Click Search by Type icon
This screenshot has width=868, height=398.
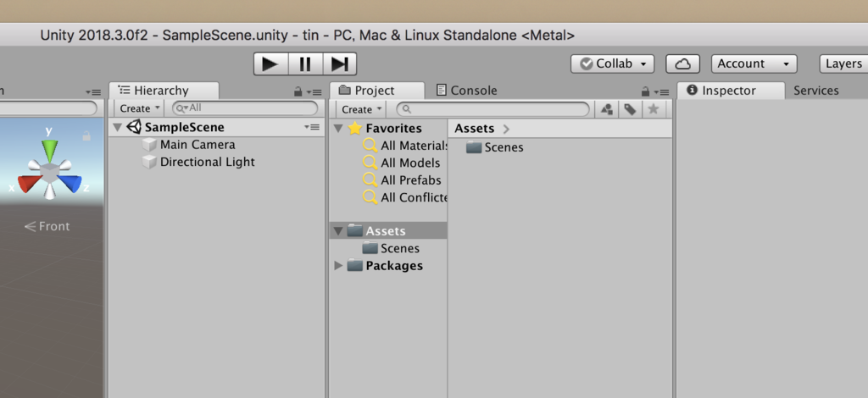(x=607, y=109)
